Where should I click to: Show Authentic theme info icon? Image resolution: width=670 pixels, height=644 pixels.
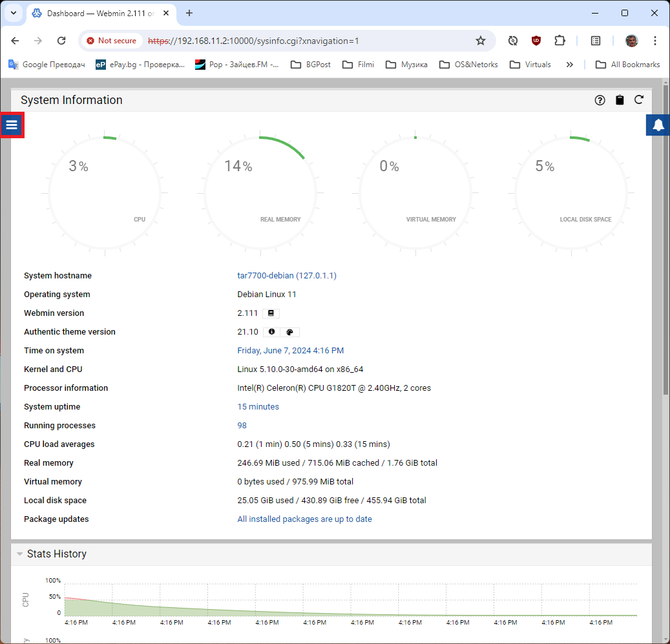click(x=272, y=332)
